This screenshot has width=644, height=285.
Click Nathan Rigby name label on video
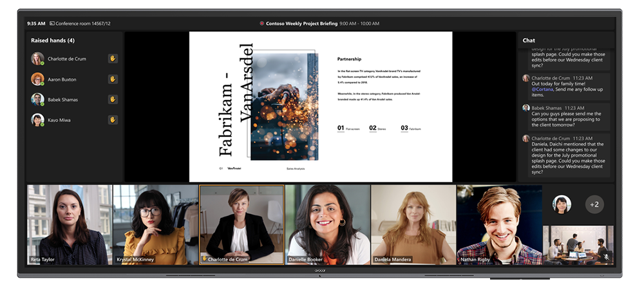pyautogui.click(x=475, y=259)
